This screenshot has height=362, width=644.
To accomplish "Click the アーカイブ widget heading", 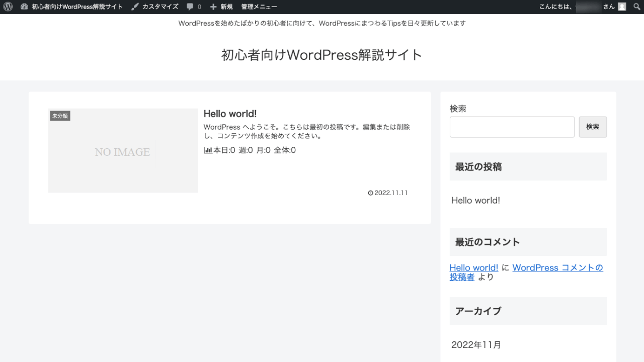I will 528,311.
